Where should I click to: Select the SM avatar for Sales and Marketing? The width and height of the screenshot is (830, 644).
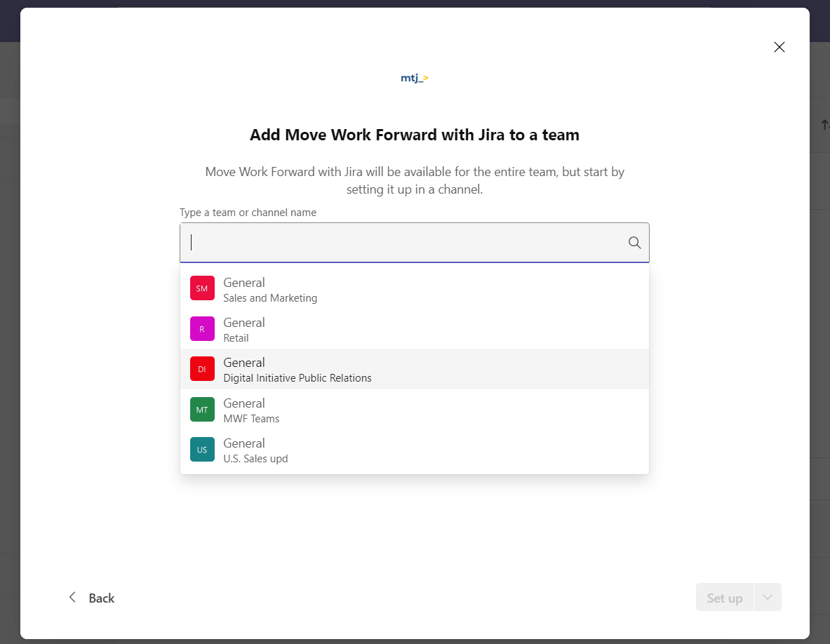(x=202, y=288)
